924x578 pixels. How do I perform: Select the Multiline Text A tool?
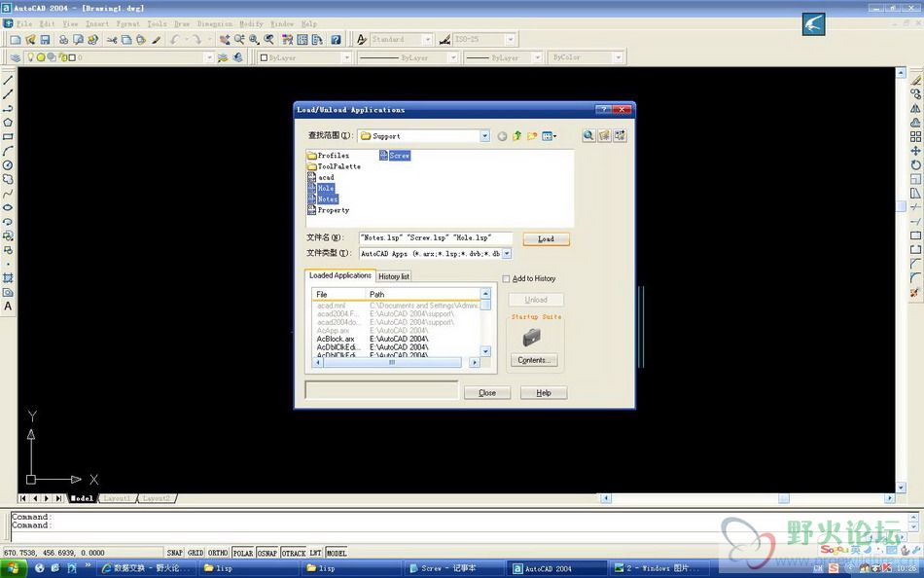(8, 307)
